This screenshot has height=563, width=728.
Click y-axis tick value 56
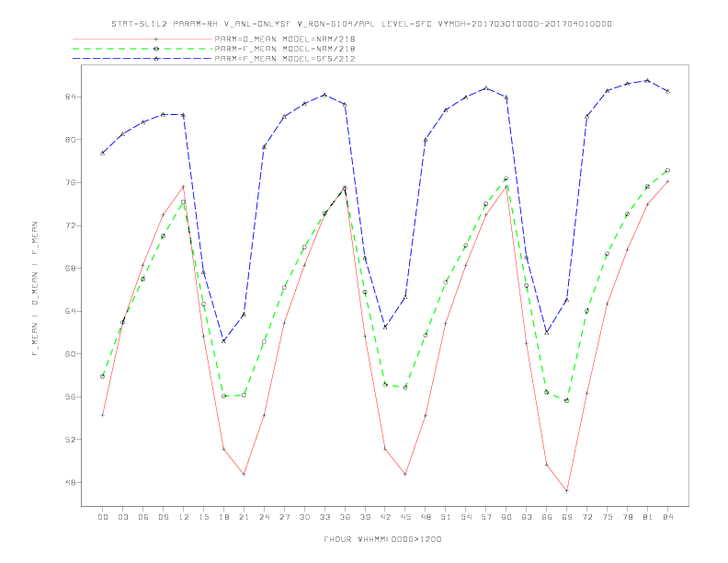click(71, 396)
